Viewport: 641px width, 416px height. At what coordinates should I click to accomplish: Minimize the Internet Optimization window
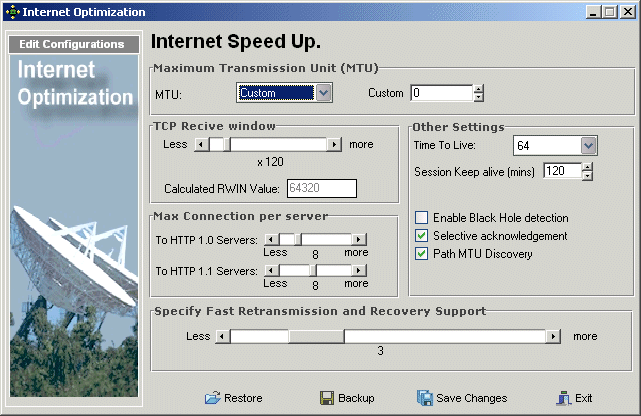coord(593,12)
